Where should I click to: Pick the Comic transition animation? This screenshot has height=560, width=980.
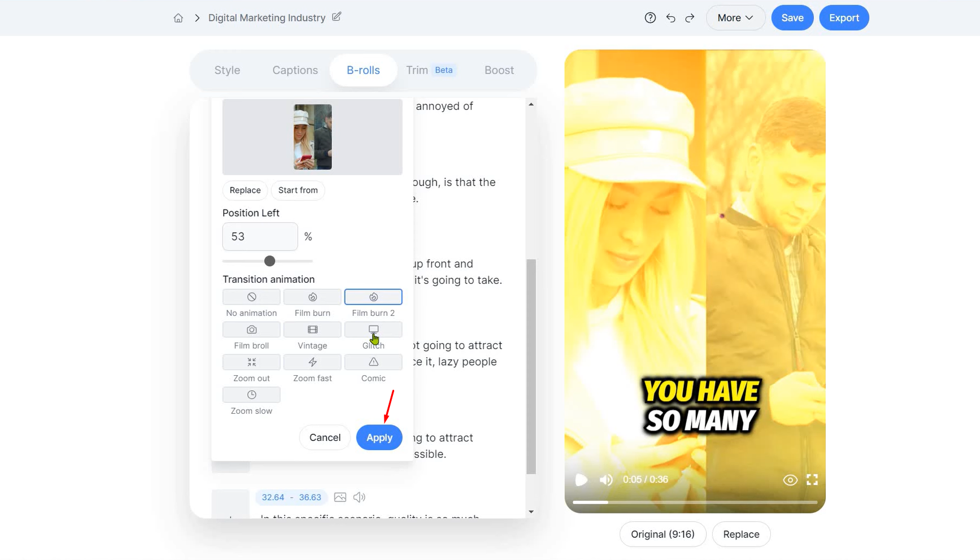373,362
